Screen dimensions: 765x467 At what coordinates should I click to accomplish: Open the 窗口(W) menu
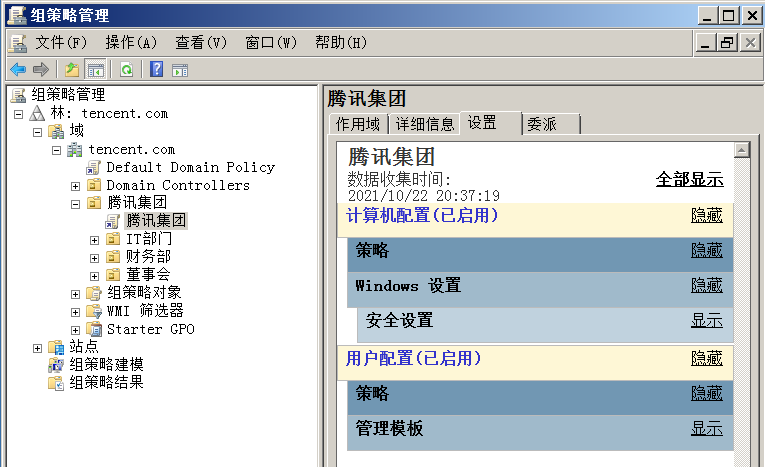pos(271,43)
